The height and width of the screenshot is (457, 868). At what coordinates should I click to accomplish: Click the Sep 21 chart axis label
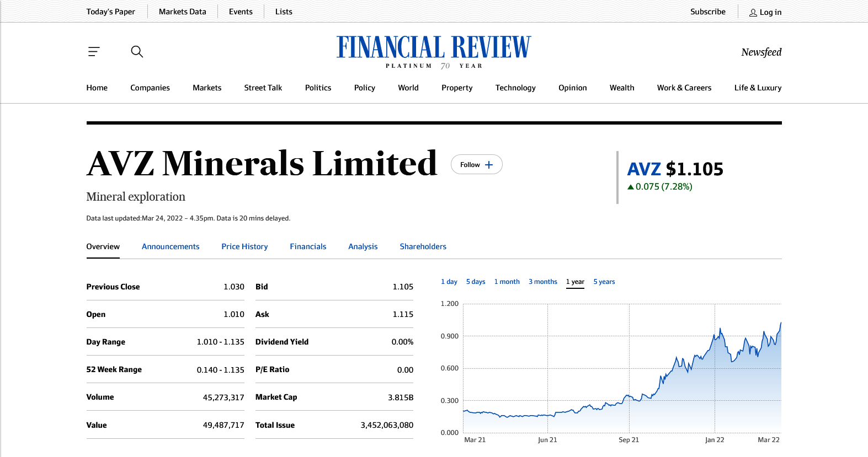point(629,440)
